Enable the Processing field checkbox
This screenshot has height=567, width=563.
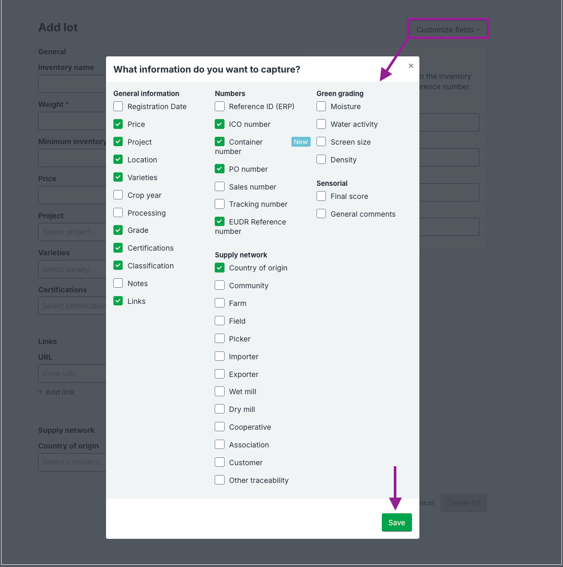coord(118,213)
